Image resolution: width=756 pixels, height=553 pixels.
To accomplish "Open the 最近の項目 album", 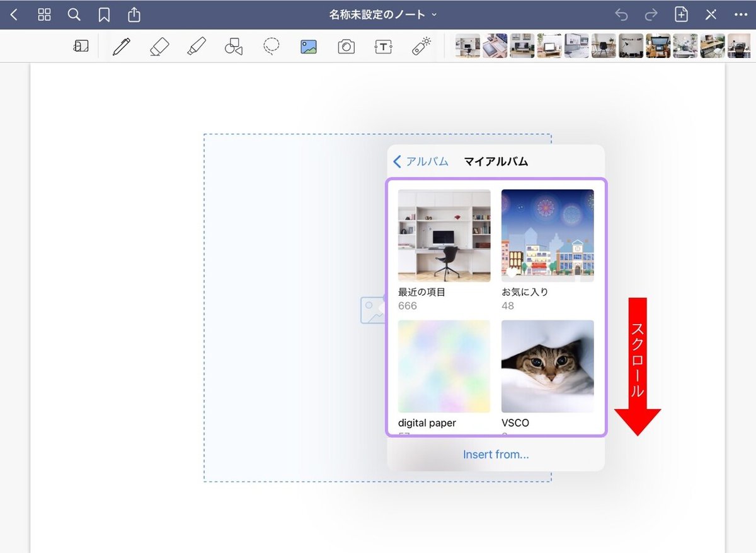I will [444, 236].
